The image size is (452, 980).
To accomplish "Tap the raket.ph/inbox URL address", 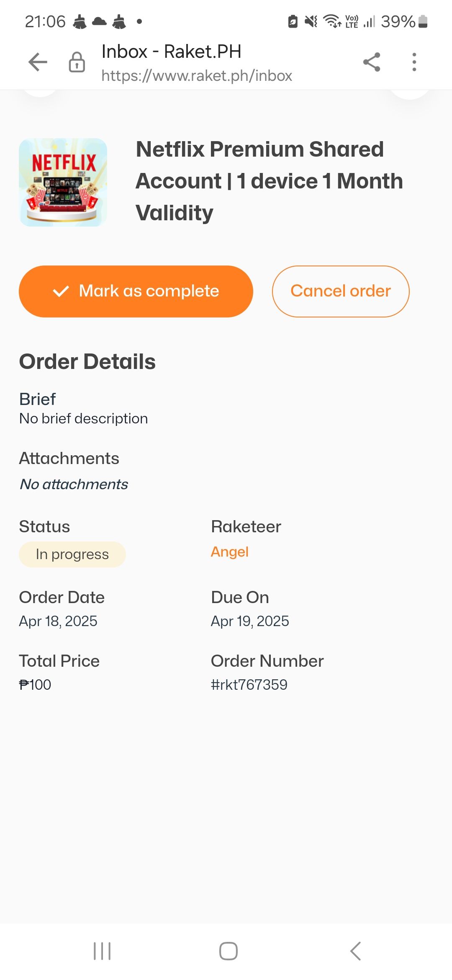I will pos(197,76).
